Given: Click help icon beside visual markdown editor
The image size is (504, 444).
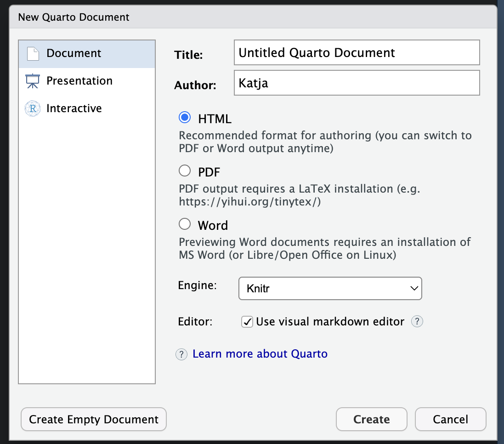Looking at the screenshot, I should (x=417, y=322).
